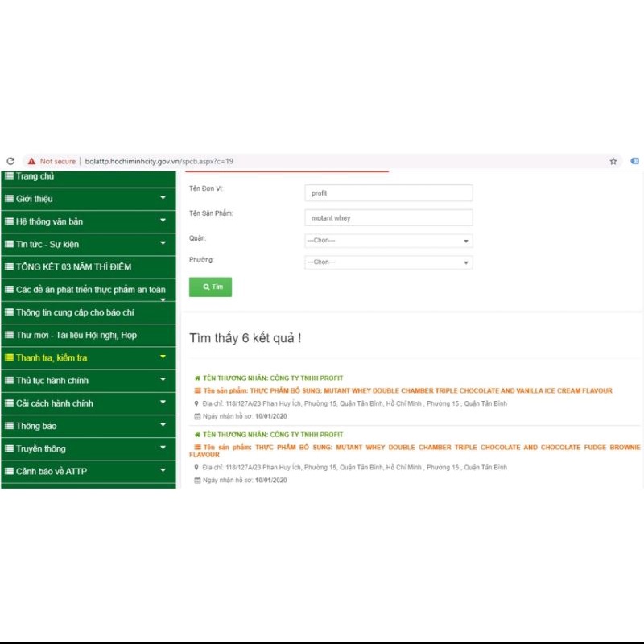Click list icon beside Tin tức - Sự kiện
Image resolution: width=644 pixels, height=644 pixels.
coord(9,244)
